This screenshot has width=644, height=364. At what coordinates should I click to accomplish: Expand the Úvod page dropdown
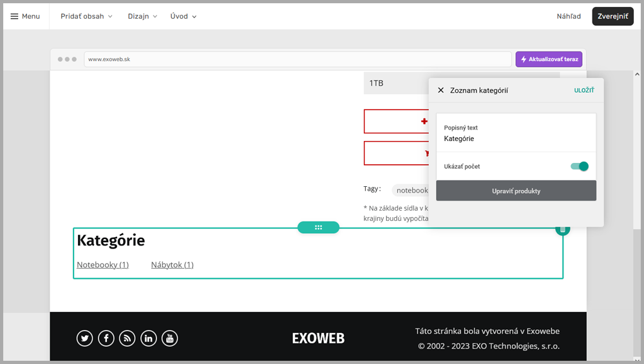(184, 17)
